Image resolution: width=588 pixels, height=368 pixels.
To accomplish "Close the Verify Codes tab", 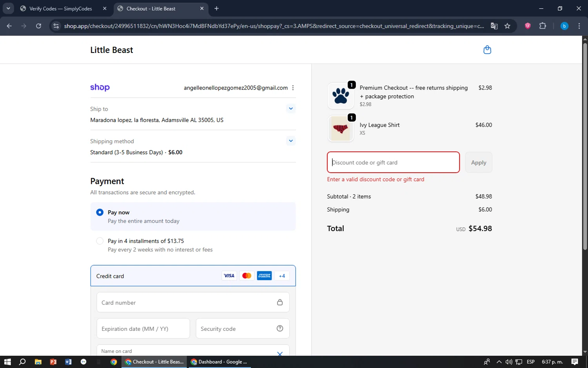I will pyautogui.click(x=105, y=9).
